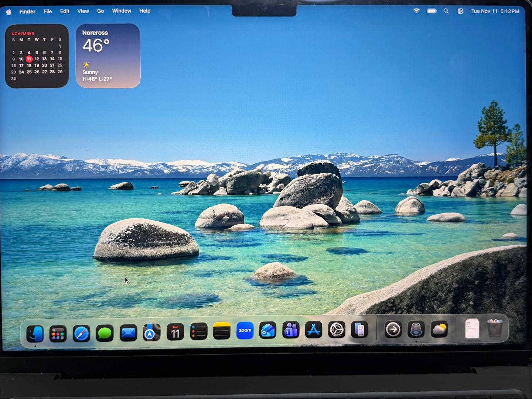The image size is (532, 399).
Task: Open the Norcross weather widget
Action: (x=108, y=56)
